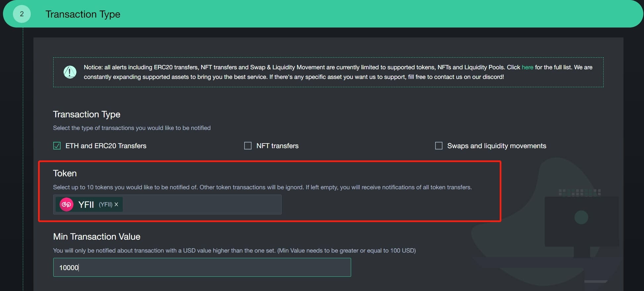Enable the NFT transfers checkbox

coord(248,146)
